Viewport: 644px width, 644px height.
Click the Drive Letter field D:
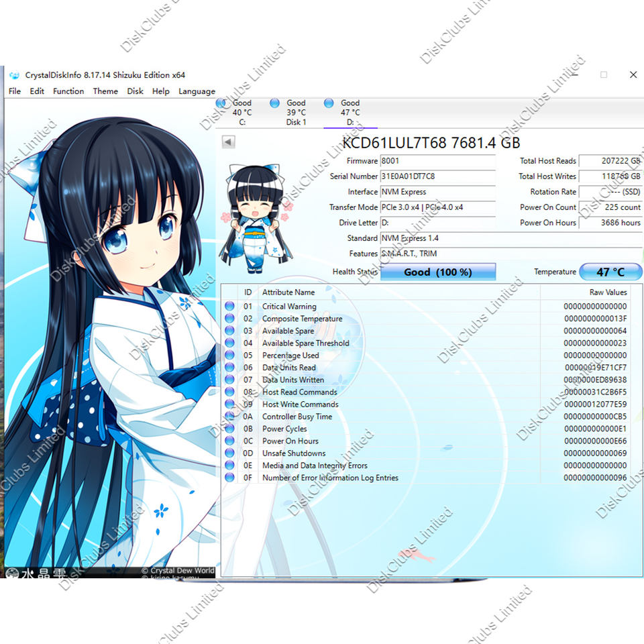pos(438,223)
